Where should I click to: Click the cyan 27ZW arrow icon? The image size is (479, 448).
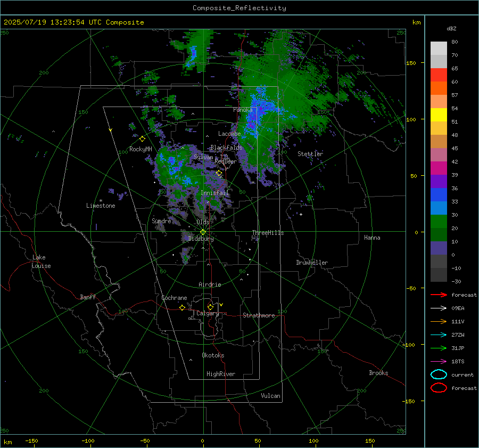(439, 335)
